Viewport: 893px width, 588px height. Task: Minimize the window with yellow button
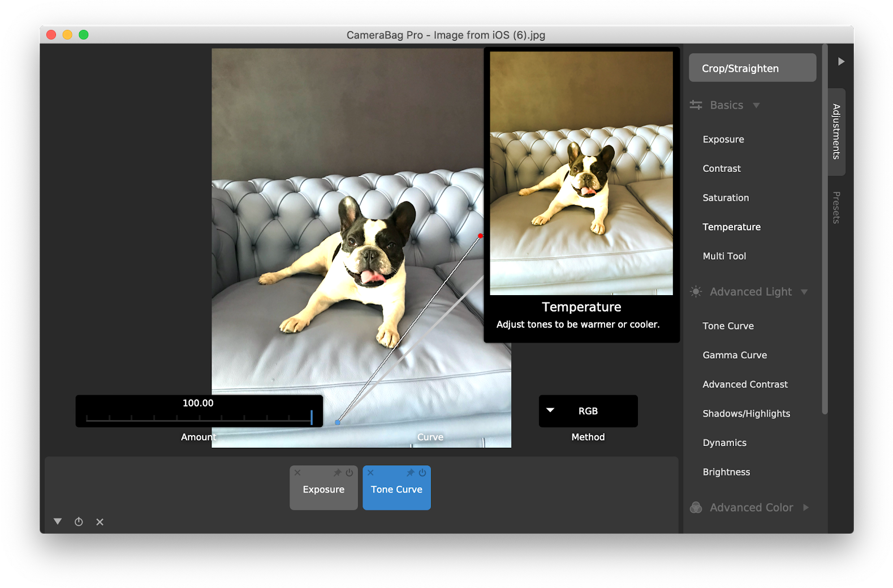pyautogui.click(x=67, y=34)
